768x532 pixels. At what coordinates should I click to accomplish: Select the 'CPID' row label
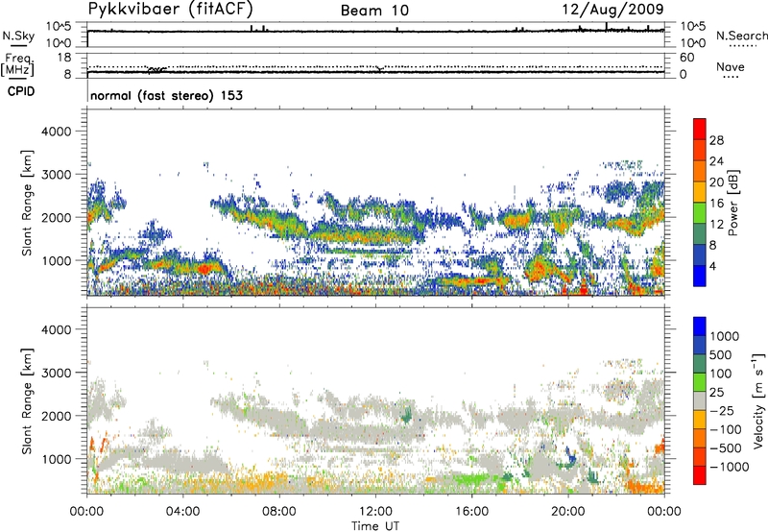pyautogui.click(x=21, y=91)
